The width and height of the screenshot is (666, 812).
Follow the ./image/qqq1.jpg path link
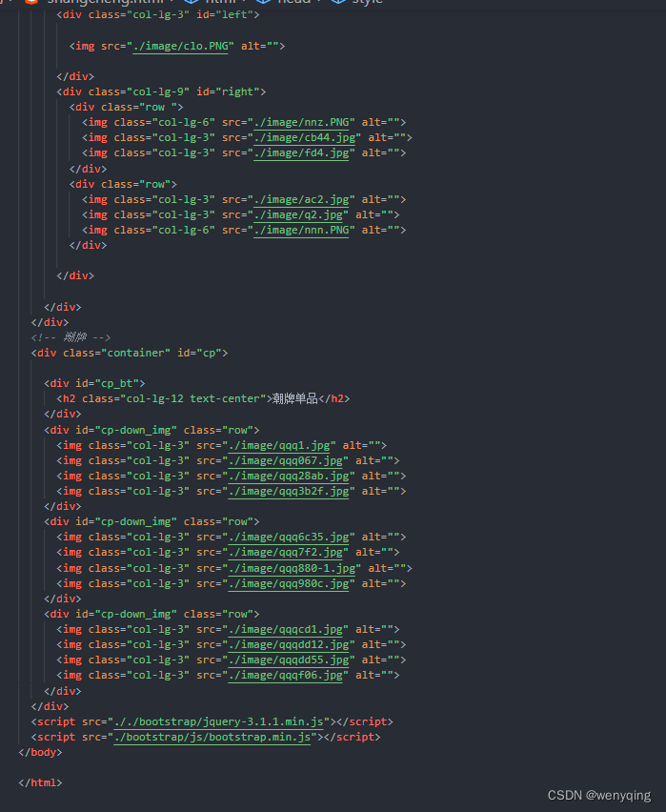pos(278,445)
